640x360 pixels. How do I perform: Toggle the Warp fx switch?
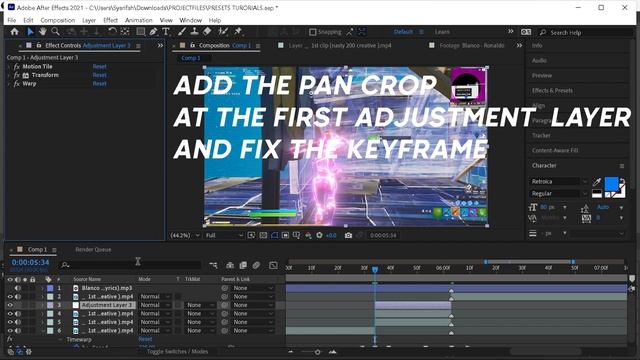16,84
